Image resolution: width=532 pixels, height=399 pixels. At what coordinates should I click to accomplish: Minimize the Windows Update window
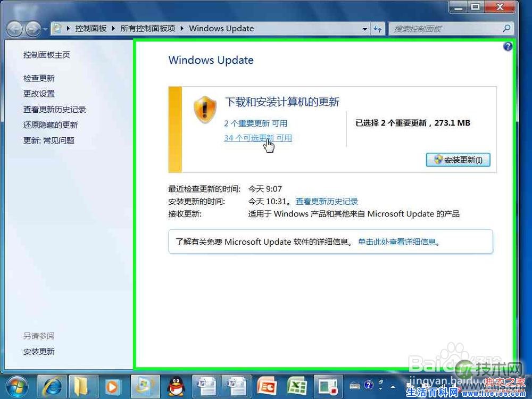coord(459,6)
